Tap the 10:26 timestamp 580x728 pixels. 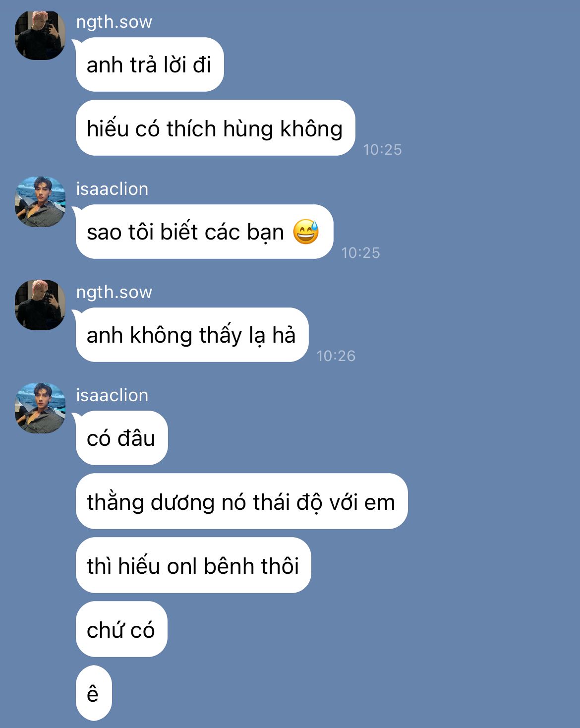coord(336,356)
